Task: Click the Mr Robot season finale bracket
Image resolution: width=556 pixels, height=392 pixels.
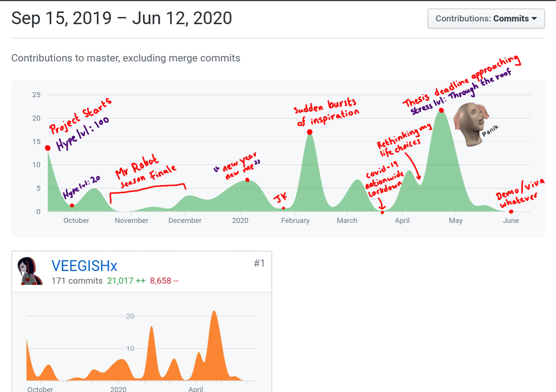Action: [147, 190]
